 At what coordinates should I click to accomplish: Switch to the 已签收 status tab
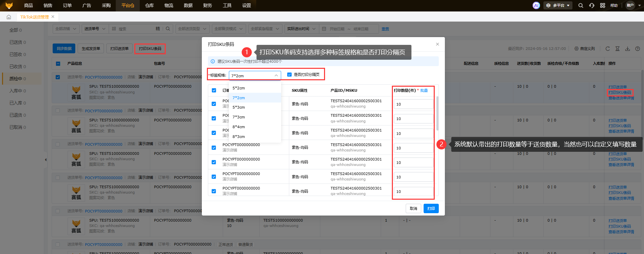pyautogui.click(x=18, y=54)
